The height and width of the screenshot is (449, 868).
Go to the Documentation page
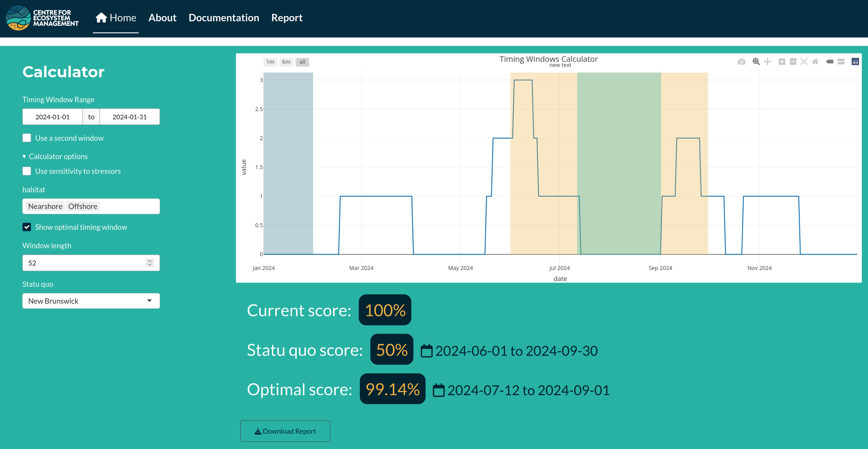pos(224,18)
